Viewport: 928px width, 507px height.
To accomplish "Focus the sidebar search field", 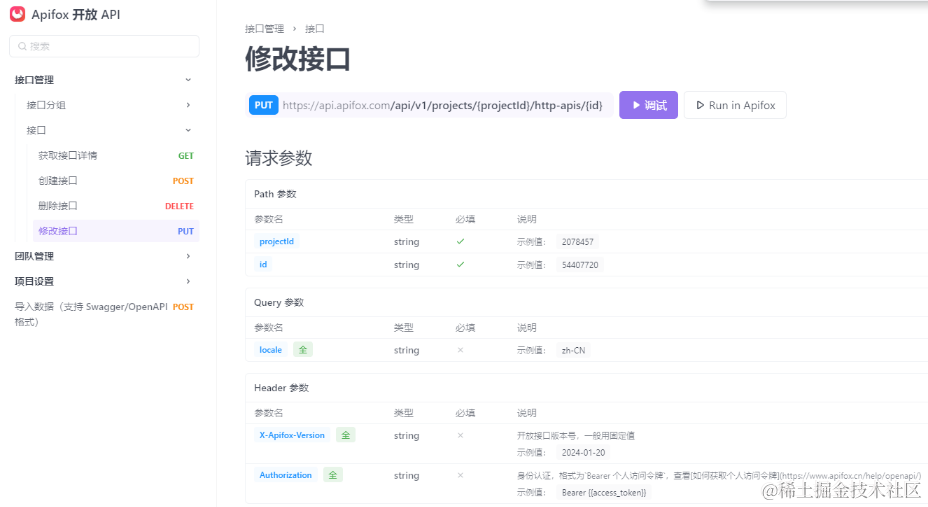I will [104, 46].
